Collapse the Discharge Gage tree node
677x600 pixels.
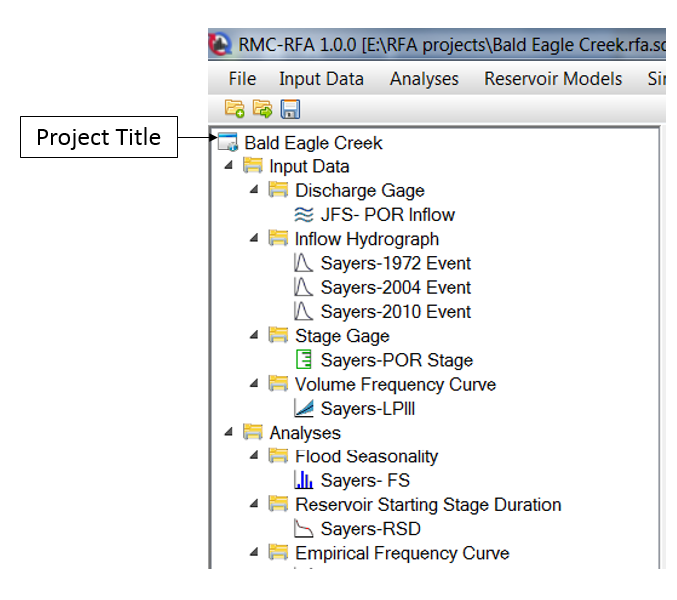[254, 189]
